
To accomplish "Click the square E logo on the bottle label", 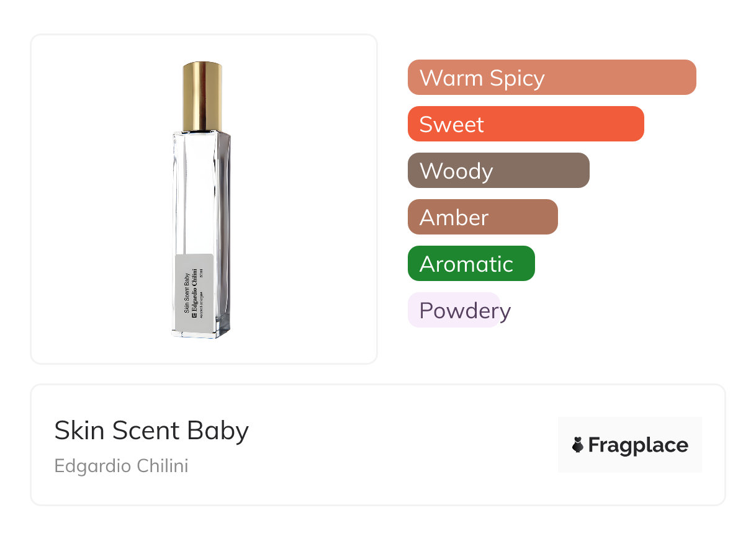I will 194,315.
